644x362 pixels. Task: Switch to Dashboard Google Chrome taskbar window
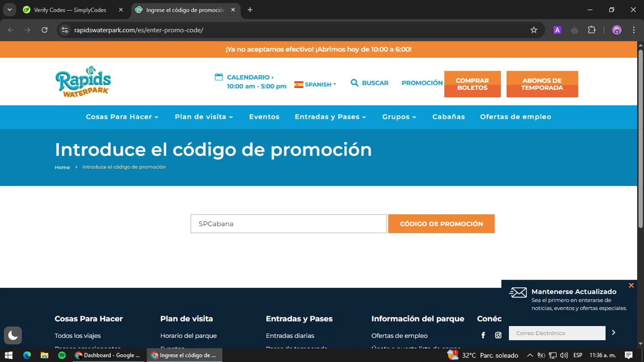(x=108, y=355)
